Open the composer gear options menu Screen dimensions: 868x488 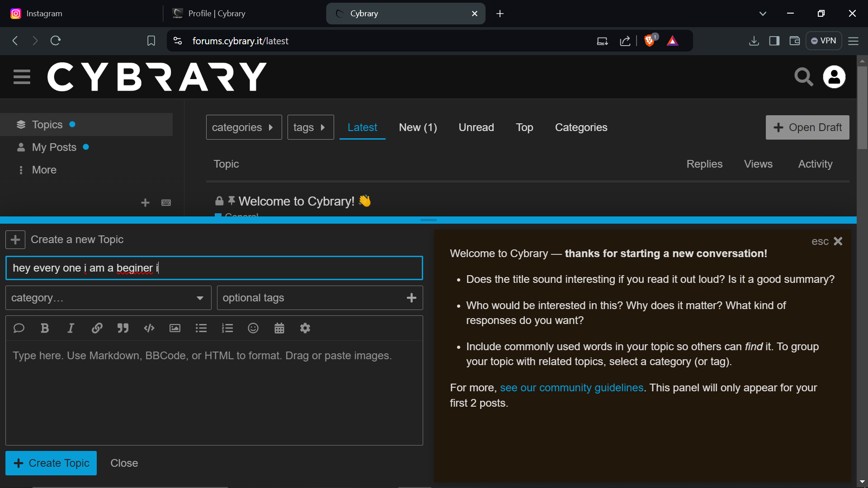(x=305, y=328)
